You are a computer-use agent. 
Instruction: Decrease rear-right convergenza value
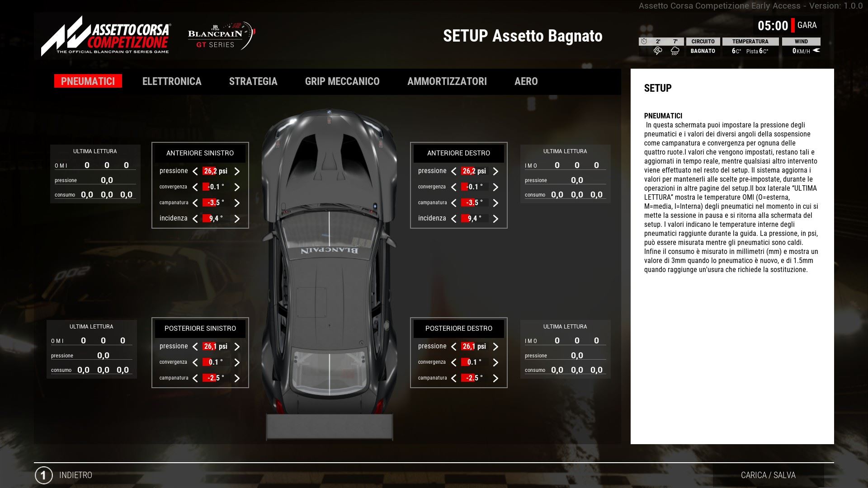(x=454, y=362)
